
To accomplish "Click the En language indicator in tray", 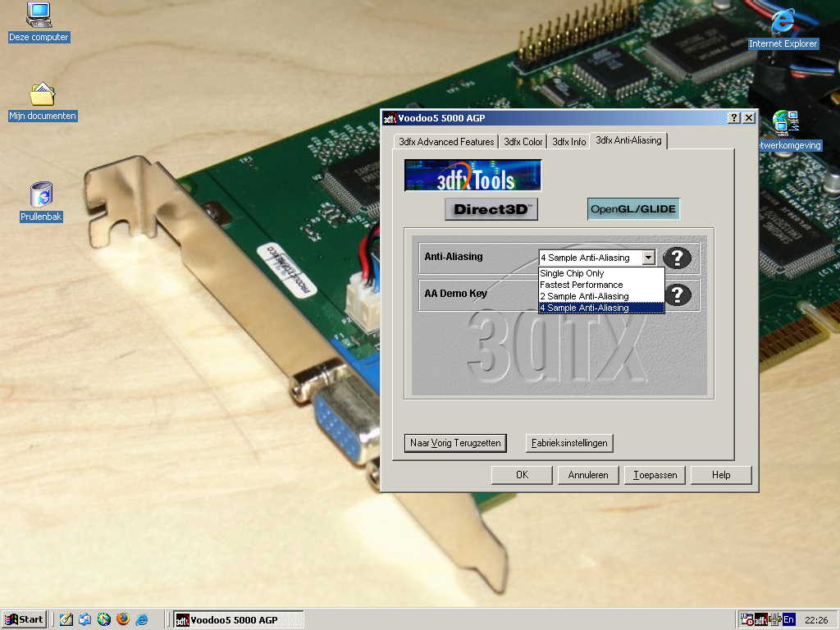I will [x=788, y=620].
